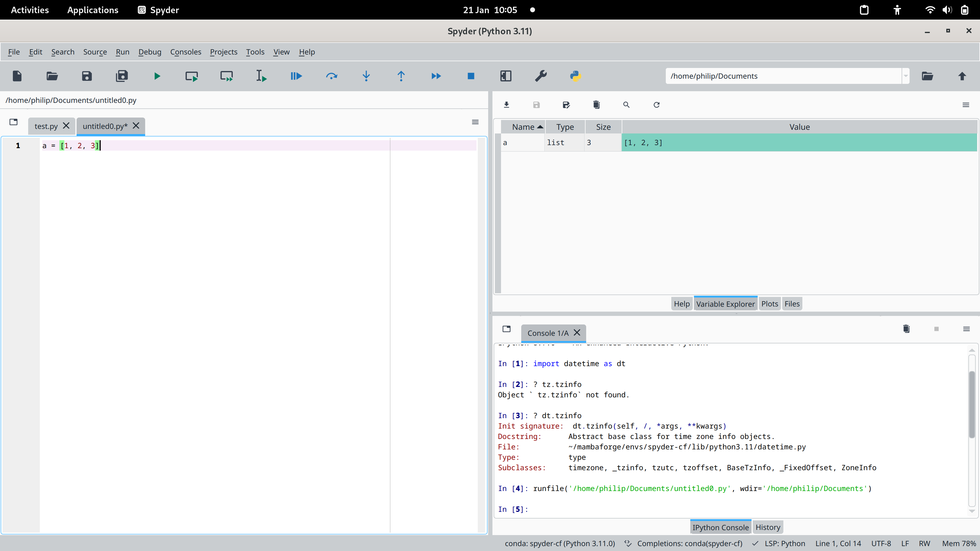Save all files icon
Screen dimensions: 980x551
click(122, 76)
